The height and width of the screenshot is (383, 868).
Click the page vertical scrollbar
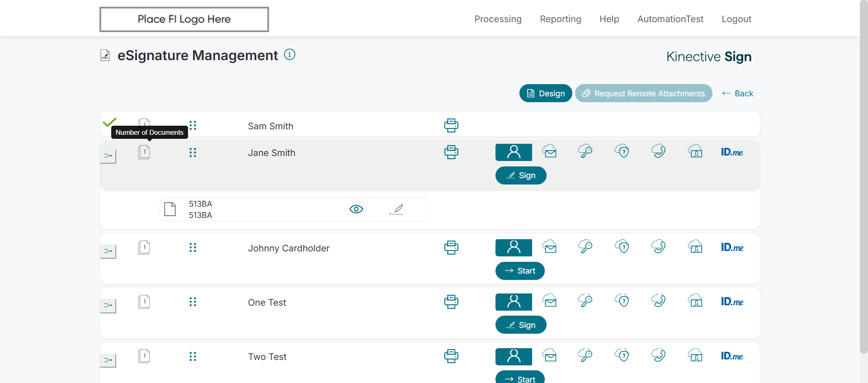863,181
